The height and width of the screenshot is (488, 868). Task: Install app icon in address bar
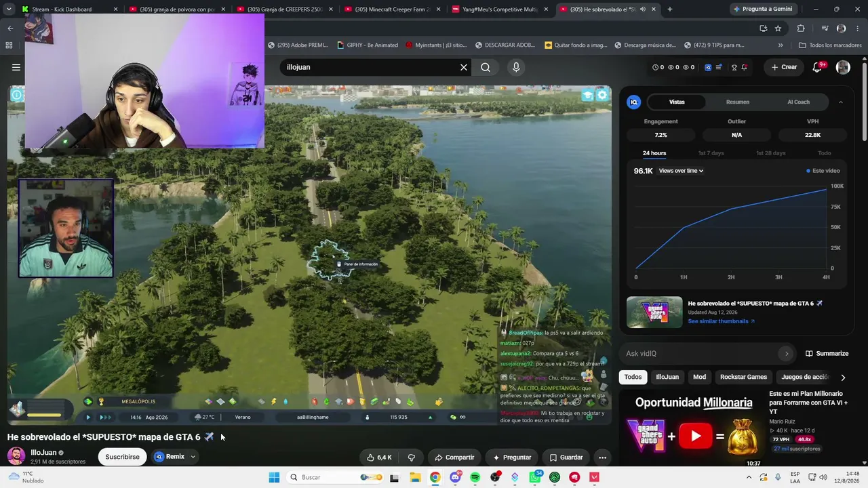763,28
